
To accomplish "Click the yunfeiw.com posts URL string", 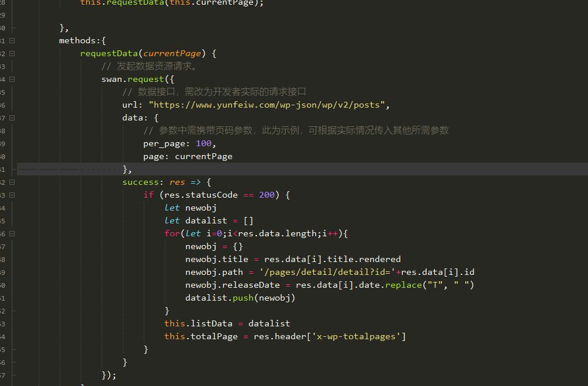I will click(x=267, y=105).
